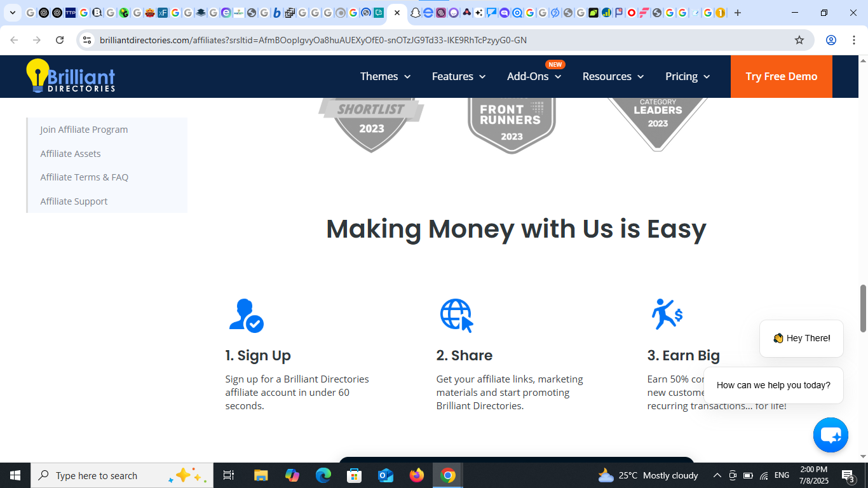The height and width of the screenshot is (488, 868).
Task: Open Affiliate Support in the sidebar
Action: pos(74,201)
